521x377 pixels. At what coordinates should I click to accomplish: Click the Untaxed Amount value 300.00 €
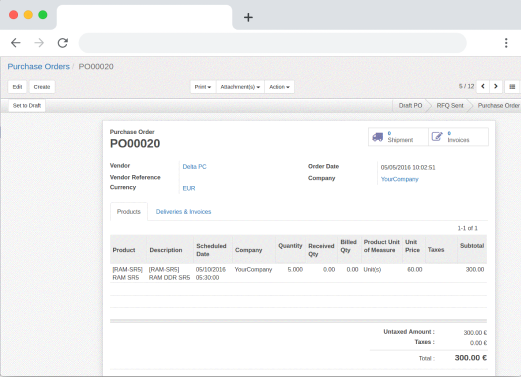475,333
